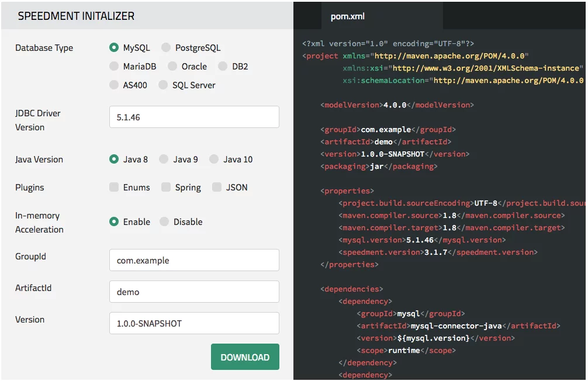
Task: Click the speedment.version 3.1.7 property
Action: [438, 252]
